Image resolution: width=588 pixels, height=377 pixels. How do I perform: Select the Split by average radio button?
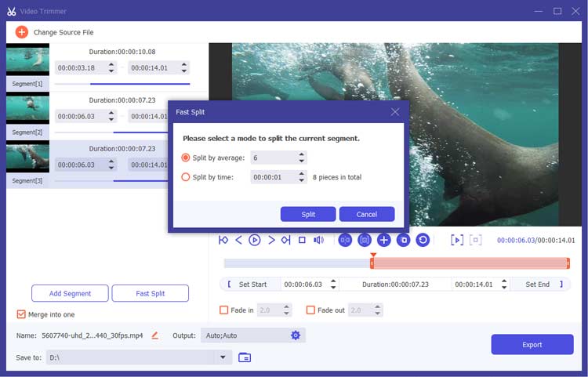point(186,158)
